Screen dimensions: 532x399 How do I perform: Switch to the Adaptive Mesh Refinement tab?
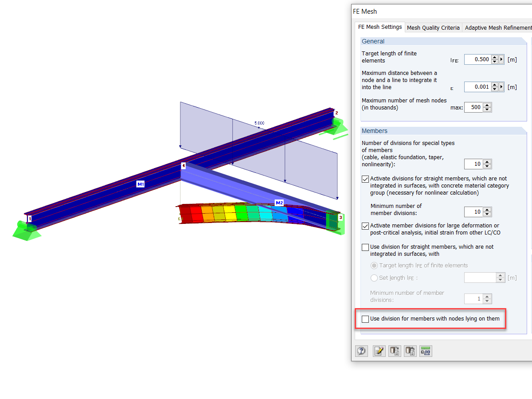(x=497, y=27)
